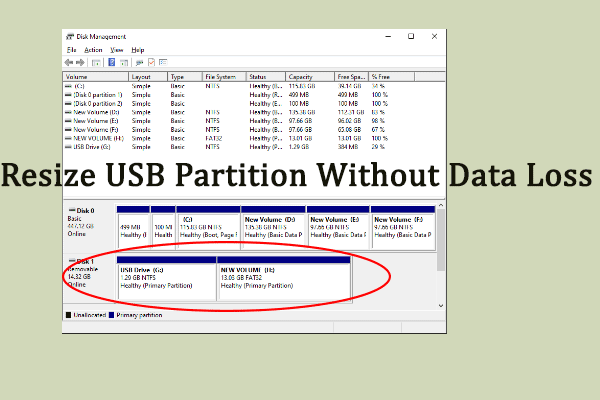The image size is (600, 400).
Task: Select New Volume (D:) block in disk map
Action: point(273,229)
